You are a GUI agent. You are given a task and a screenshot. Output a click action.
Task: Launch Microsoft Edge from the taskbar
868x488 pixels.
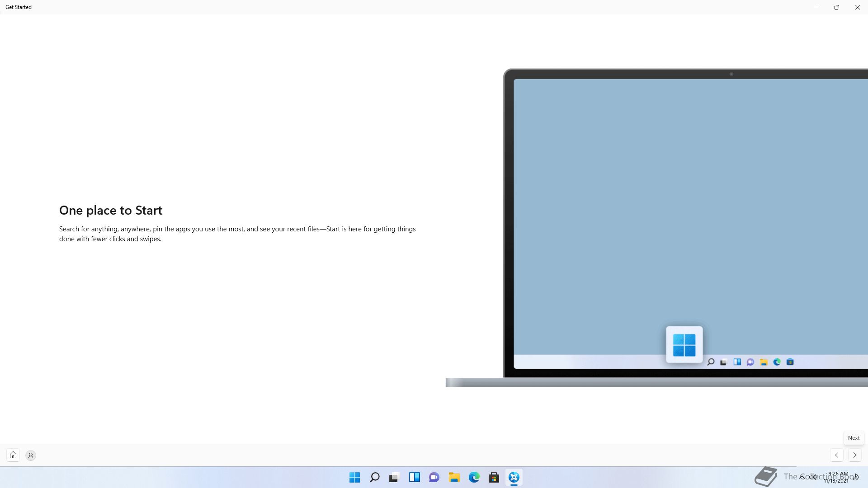click(474, 477)
